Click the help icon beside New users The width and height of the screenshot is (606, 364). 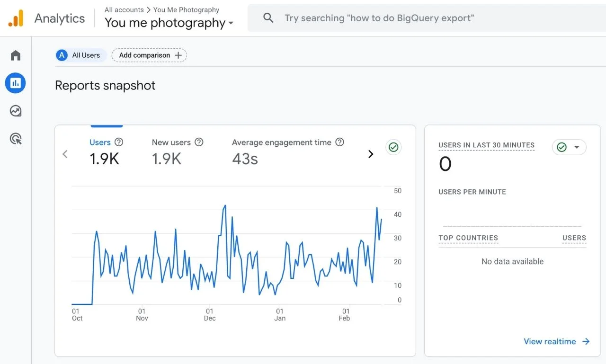point(199,142)
